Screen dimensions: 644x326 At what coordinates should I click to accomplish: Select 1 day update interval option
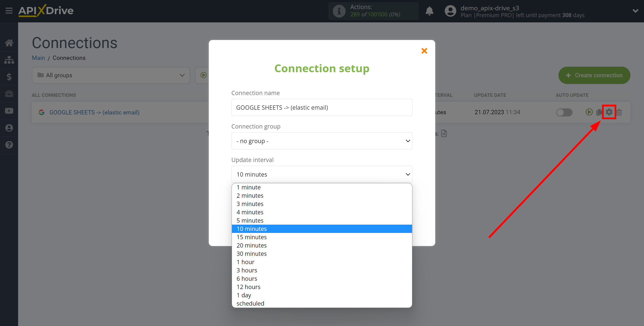pos(244,295)
